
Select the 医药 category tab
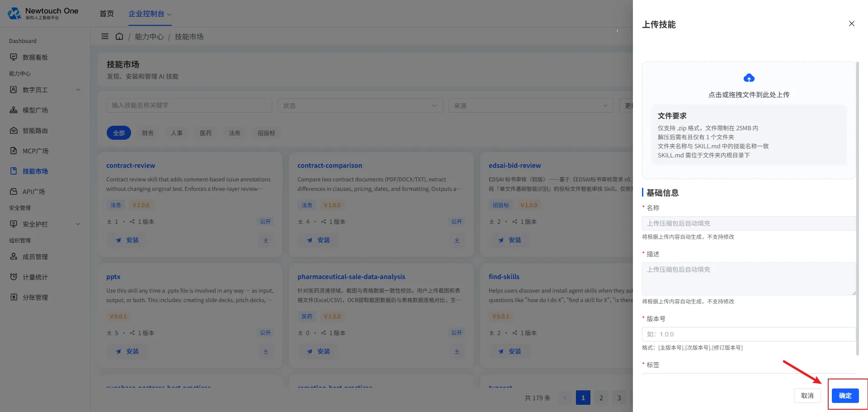[x=206, y=133]
